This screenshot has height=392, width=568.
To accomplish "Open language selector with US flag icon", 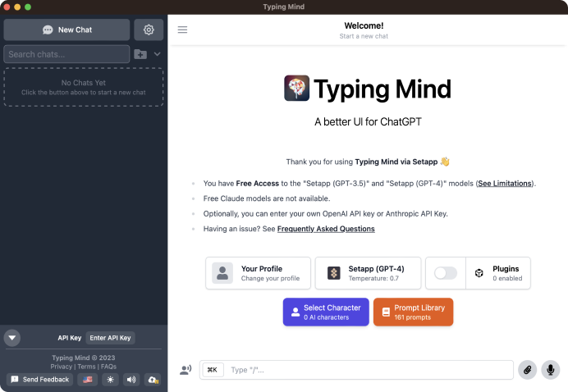I will click(x=87, y=380).
